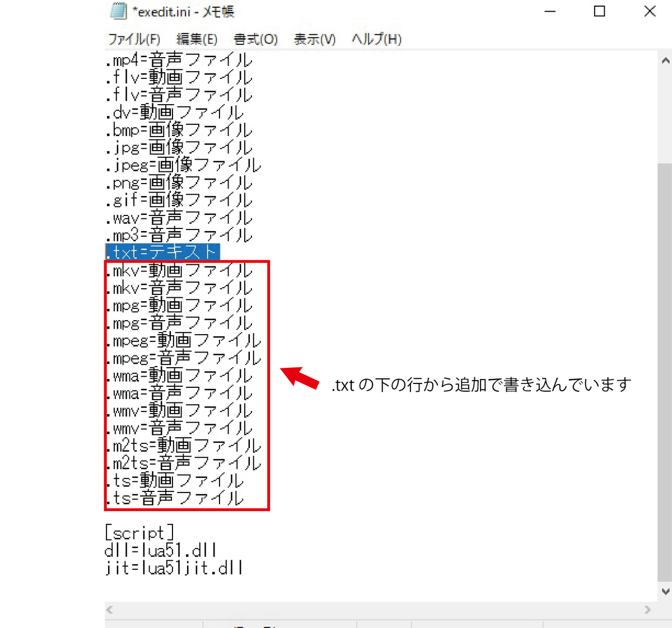Open the 編集(E) menu
672x628 pixels.
[197, 39]
